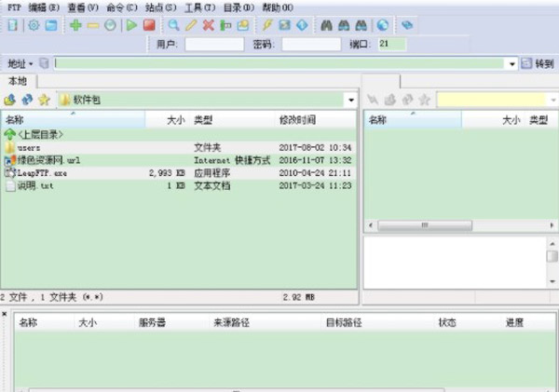Open the 目录(D) menu
The height and width of the screenshot is (392, 559).
tap(239, 7)
